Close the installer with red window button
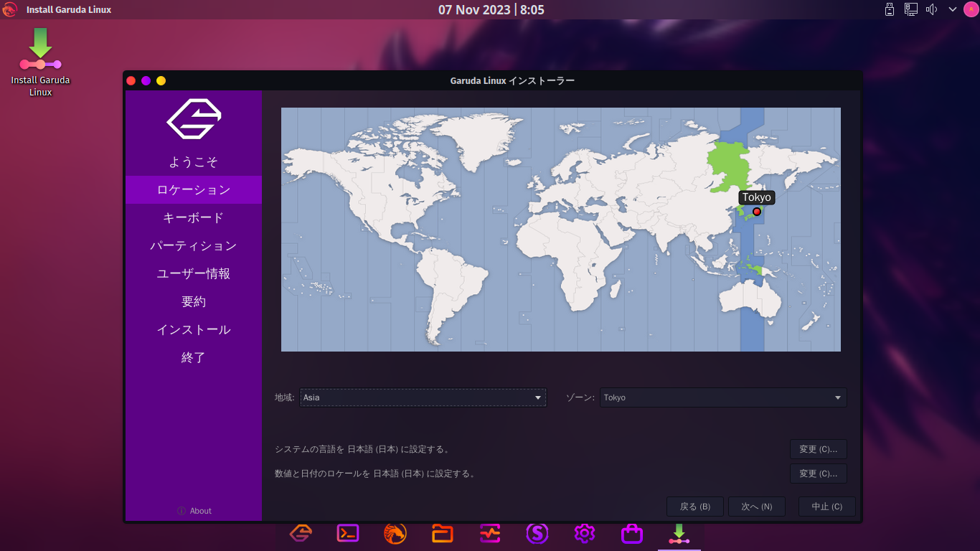Viewport: 980px width, 551px height. 131,80
